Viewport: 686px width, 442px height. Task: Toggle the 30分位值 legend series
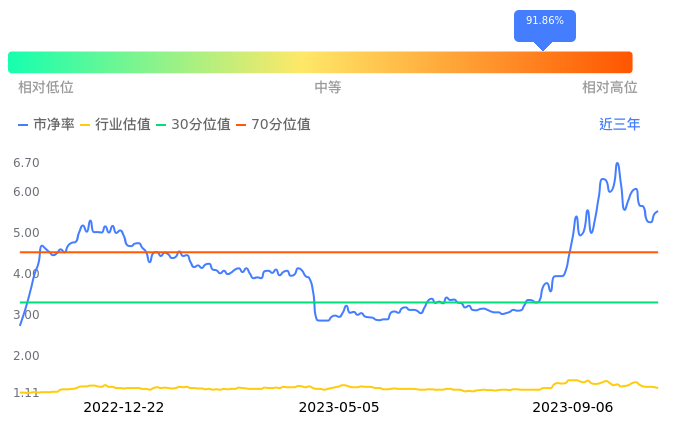pyautogui.click(x=193, y=125)
